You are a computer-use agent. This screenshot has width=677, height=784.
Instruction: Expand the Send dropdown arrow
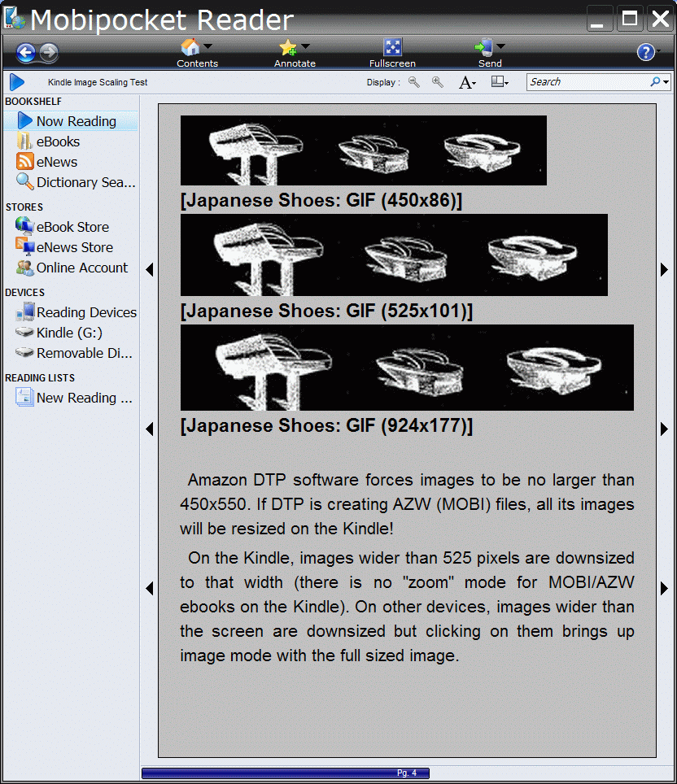[501, 46]
